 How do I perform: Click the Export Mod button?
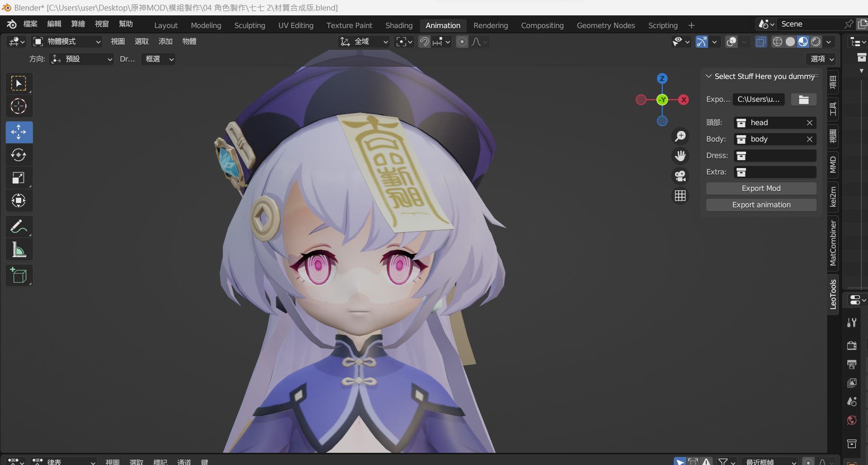pos(761,188)
